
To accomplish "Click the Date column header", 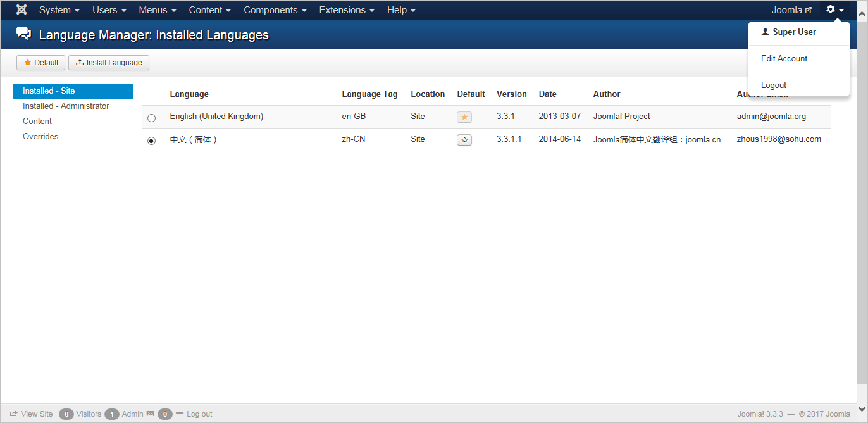I will (548, 94).
